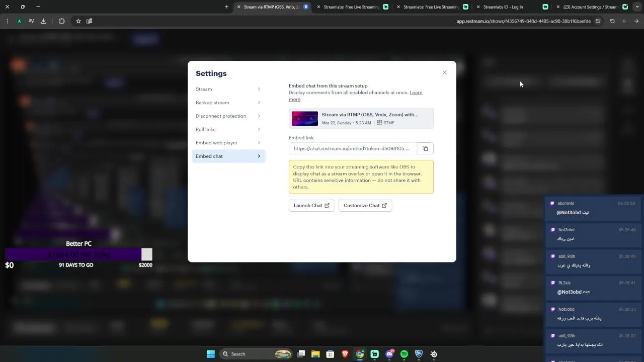Click the Twitch icon beside abo1m6r

(x=552, y=204)
